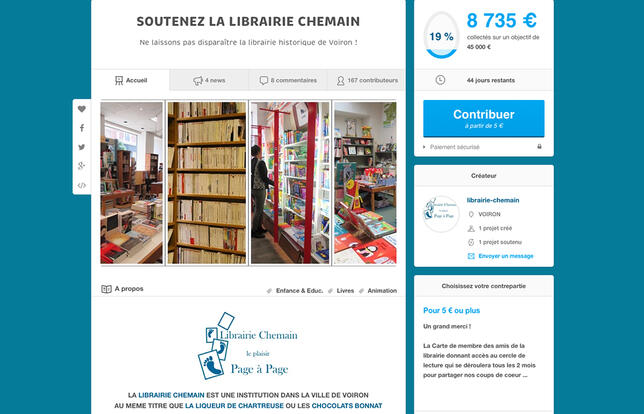Click the librairie-chemain creator avatar logo
Image resolution: width=644 pixels, height=414 pixels.
pos(441,214)
